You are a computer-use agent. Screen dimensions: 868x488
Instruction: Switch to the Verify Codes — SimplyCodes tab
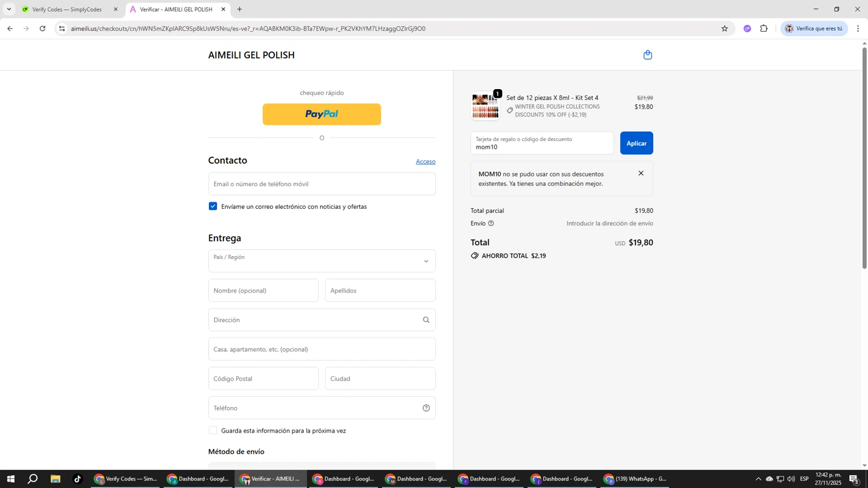[x=69, y=9]
